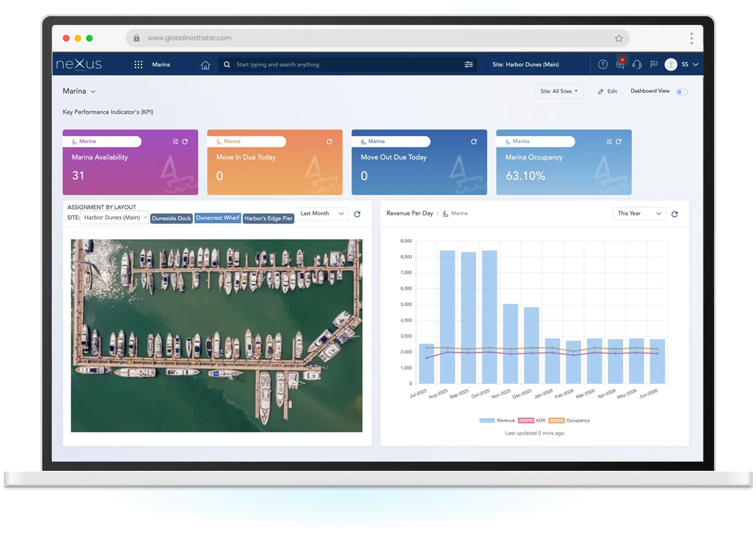Open search filter settings icon
The image size is (756, 540).
[469, 64]
